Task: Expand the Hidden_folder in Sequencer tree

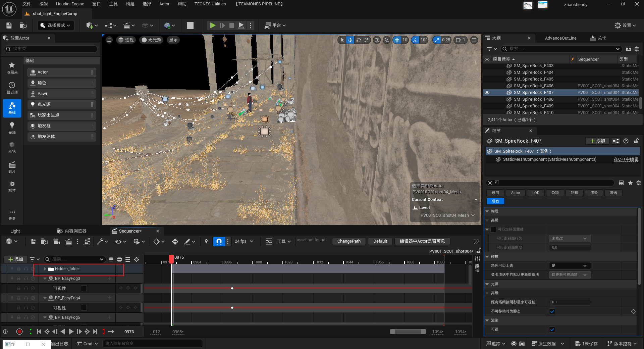Action: (x=45, y=269)
